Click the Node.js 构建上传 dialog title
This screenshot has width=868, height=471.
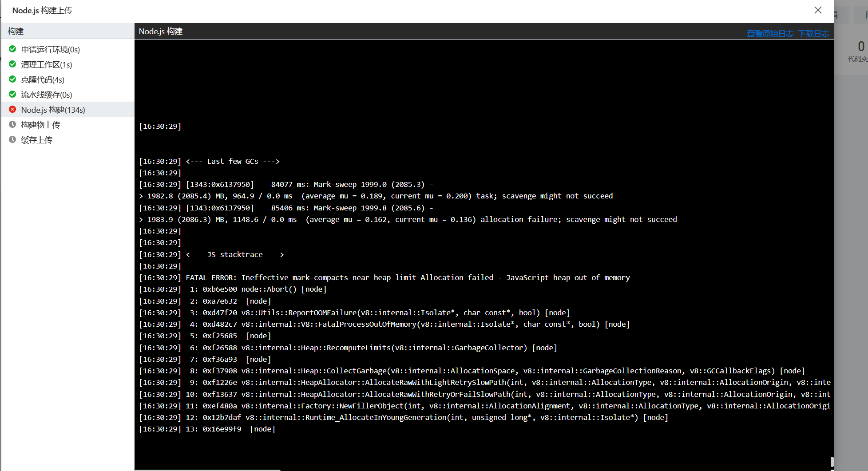(x=42, y=10)
